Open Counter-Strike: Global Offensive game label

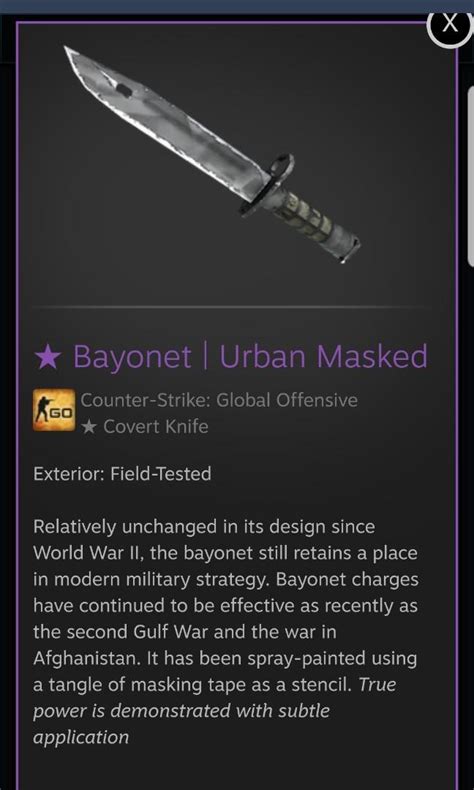click(219, 401)
